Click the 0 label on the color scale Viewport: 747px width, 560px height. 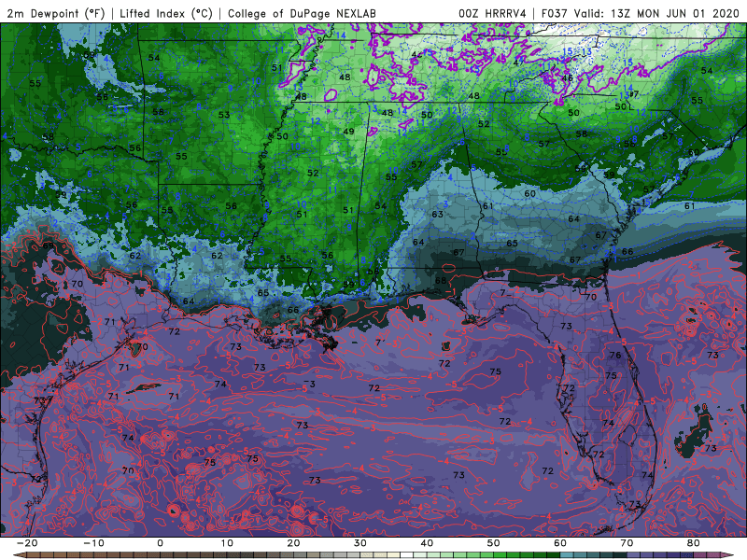pyautogui.click(x=160, y=543)
